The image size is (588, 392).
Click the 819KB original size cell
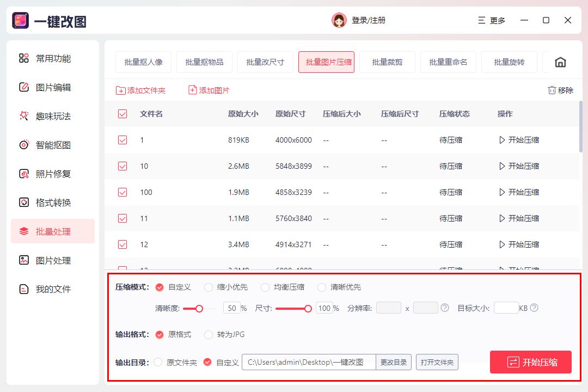238,140
